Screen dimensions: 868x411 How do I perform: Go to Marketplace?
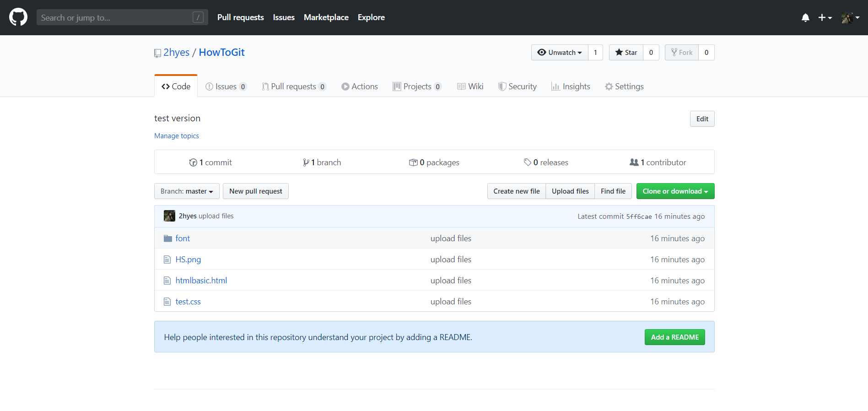click(x=326, y=17)
